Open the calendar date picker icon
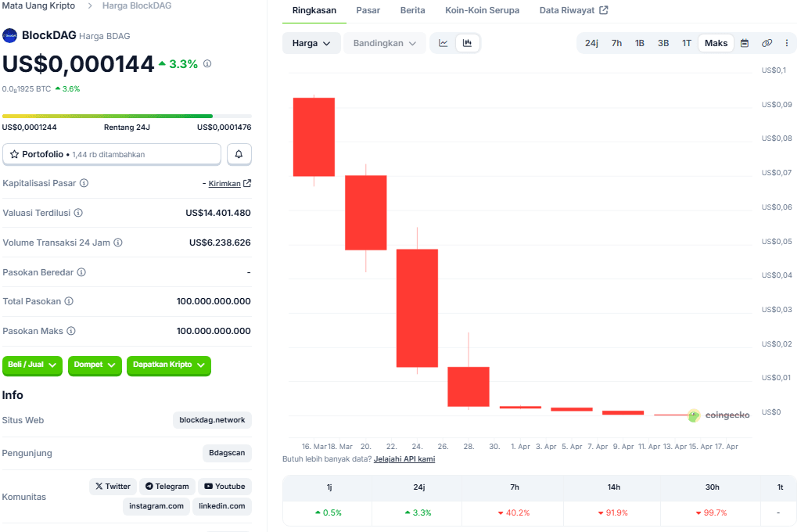The height and width of the screenshot is (532, 808). (x=743, y=43)
